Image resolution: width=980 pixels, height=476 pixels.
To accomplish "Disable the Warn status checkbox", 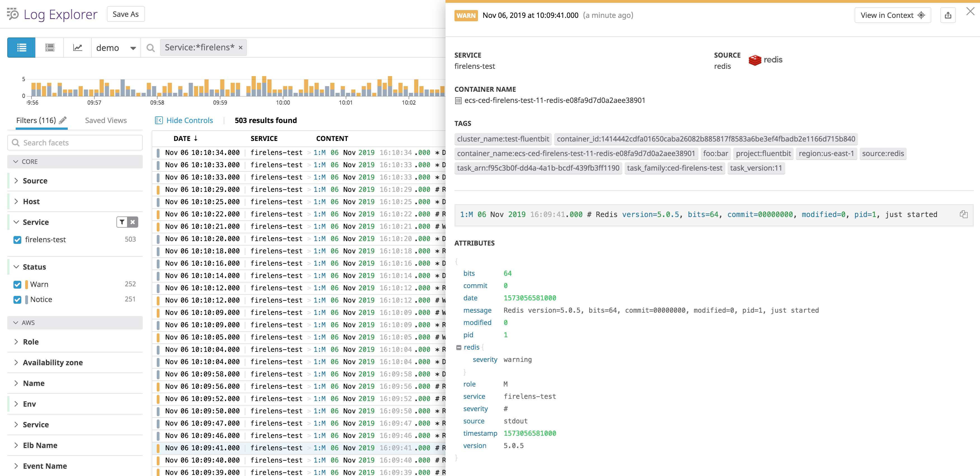I will (x=17, y=284).
